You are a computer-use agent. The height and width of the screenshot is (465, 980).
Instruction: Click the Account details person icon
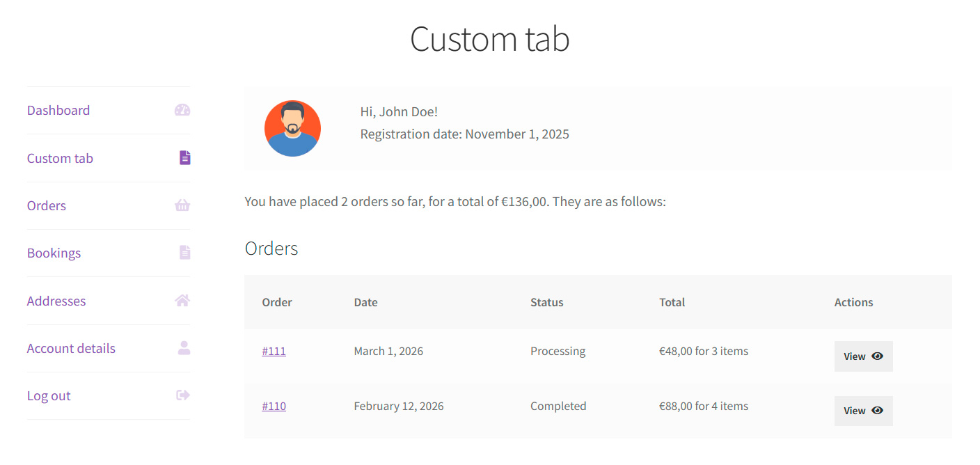pyautogui.click(x=184, y=348)
